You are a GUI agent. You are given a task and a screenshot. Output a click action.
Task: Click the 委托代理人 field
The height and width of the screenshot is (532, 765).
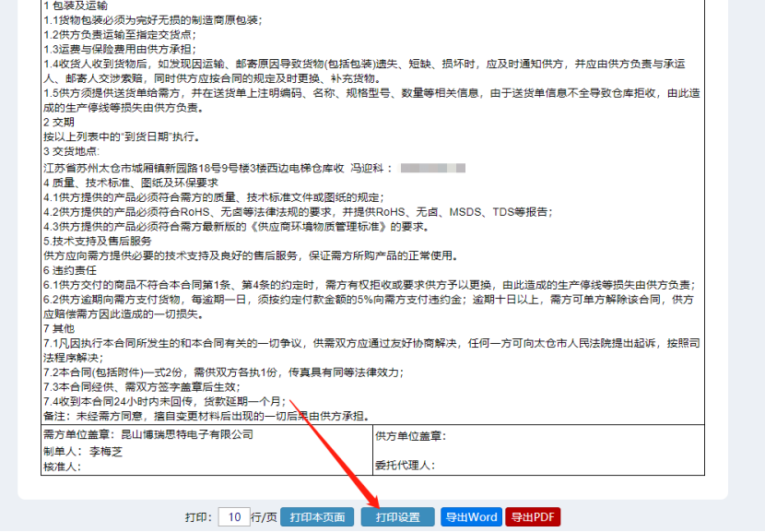point(406,466)
